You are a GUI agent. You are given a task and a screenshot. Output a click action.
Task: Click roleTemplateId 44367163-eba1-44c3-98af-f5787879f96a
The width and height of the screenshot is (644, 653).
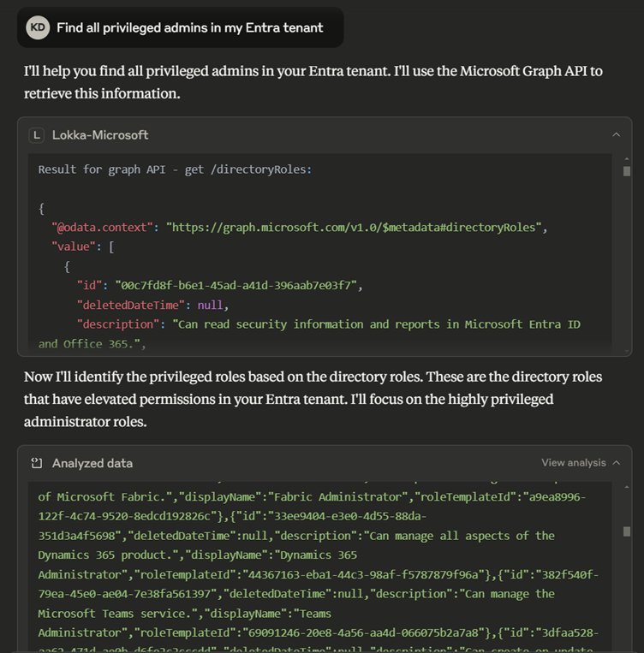[x=362, y=575]
